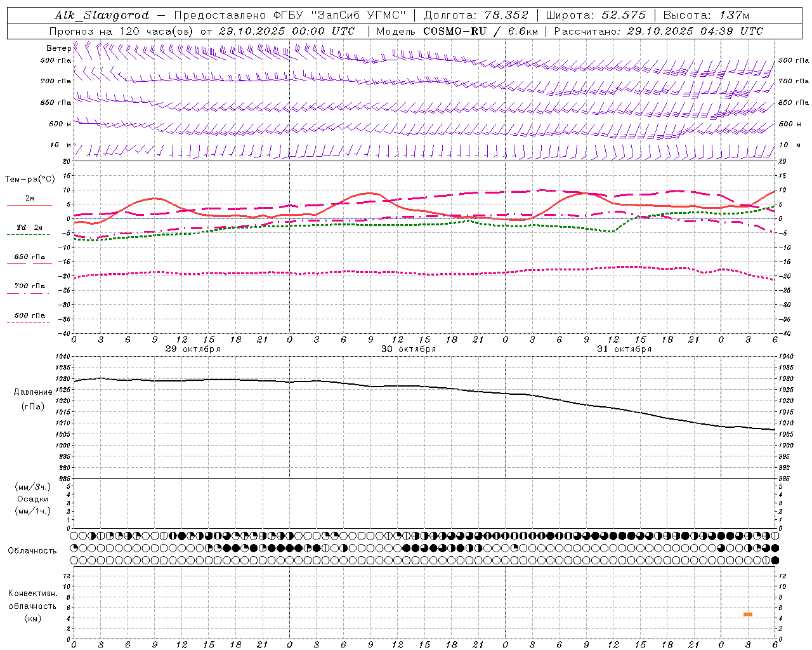The image size is (812, 650).
Task: Click the dashed line sample under Td 2м
Action: (28, 234)
